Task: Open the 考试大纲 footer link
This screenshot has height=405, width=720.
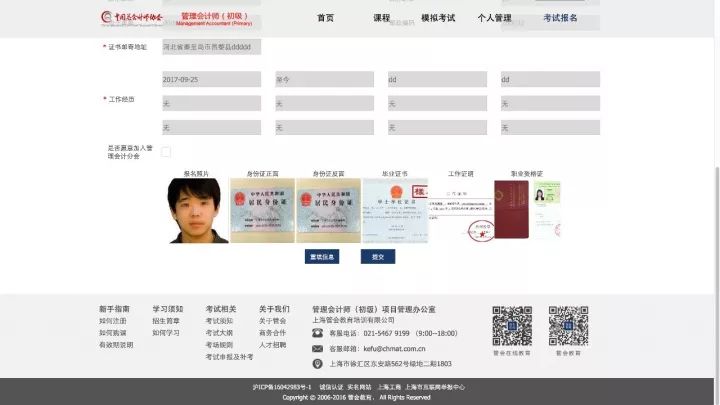Action: click(219, 333)
